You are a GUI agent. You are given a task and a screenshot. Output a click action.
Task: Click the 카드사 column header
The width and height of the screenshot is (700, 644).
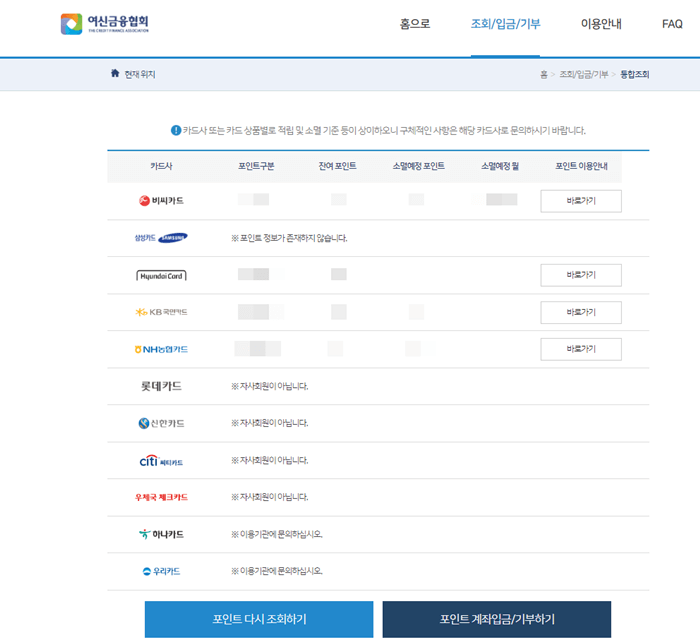tap(161, 166)
